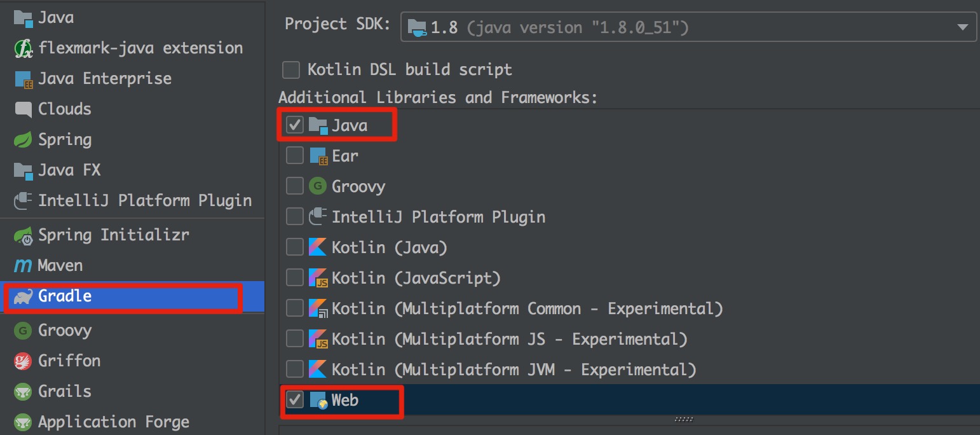Click the Spring Initializr icon

[23, 235]
